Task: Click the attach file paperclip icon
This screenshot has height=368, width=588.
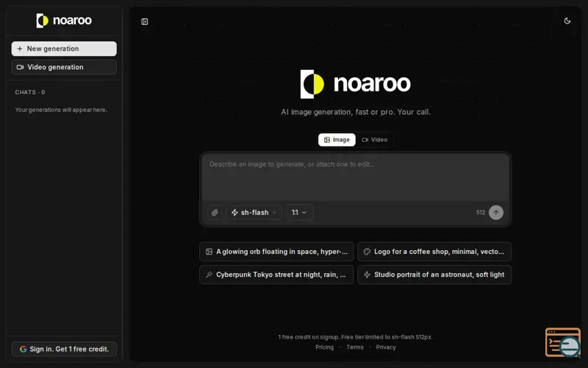Action: (x=215, y=213)
